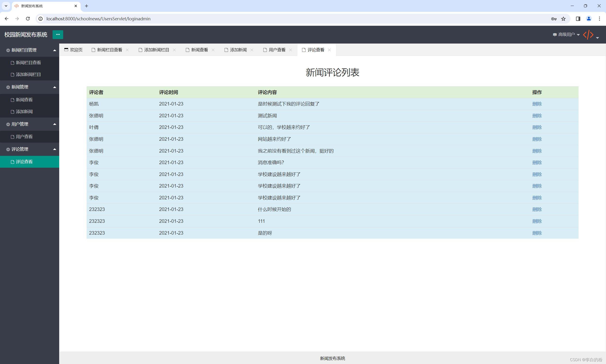This screenshot has height=364, width=606.
Task: Click the orange code logo icon
Action: (x=588, y=35)
